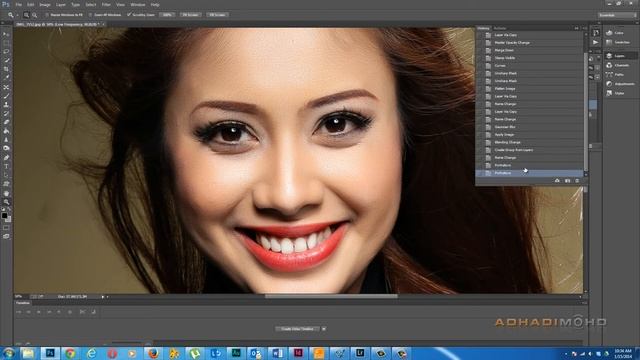640x360 pixels.
Task: Select the Zoom tool in Tools panel
Action: [x=6, y=202]
